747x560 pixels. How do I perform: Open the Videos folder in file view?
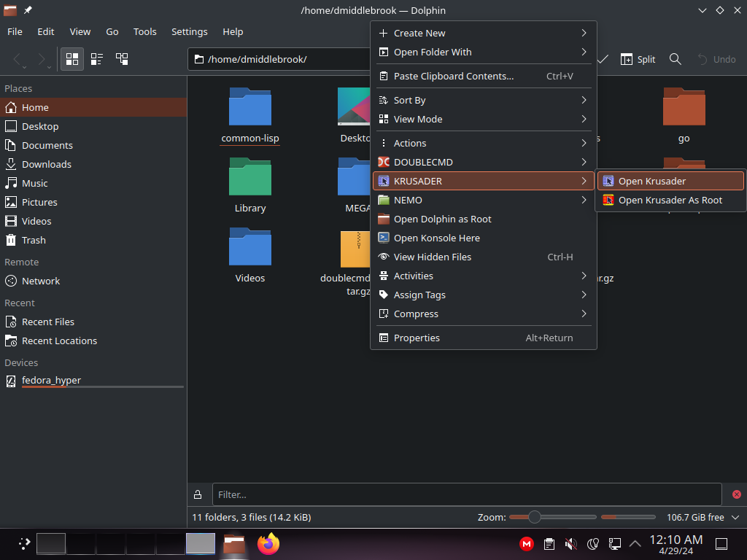point(250,256)
